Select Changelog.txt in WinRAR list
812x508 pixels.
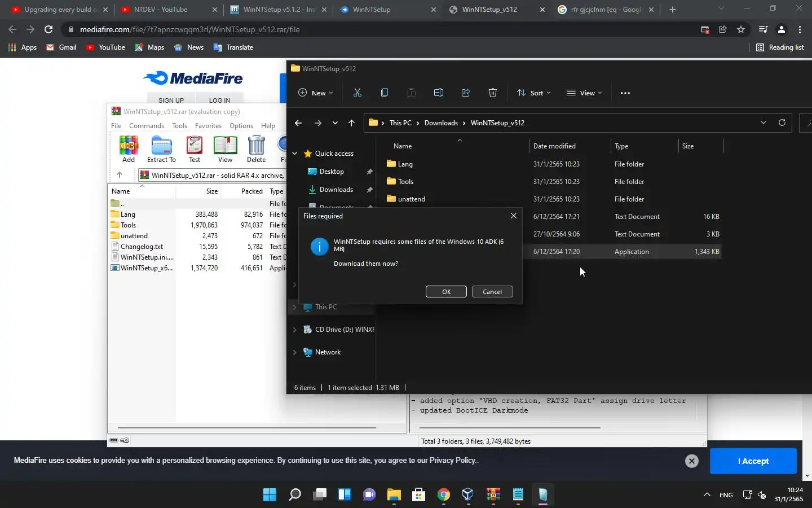pyautogui.click(x=142, y=247)
